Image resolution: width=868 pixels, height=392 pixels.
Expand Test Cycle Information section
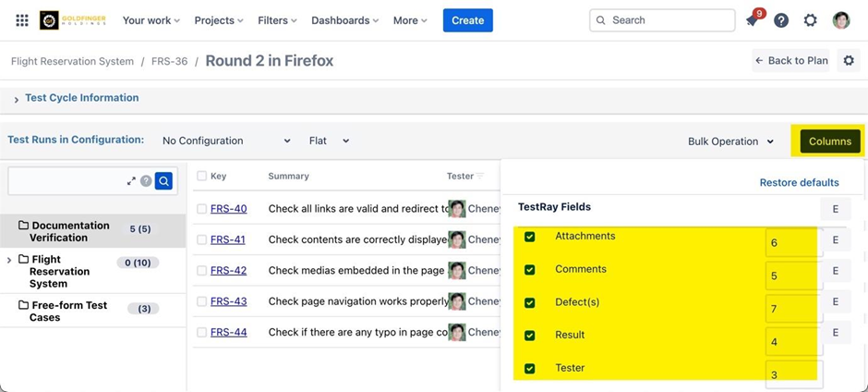pyautogui.click(x=17, y=99)
